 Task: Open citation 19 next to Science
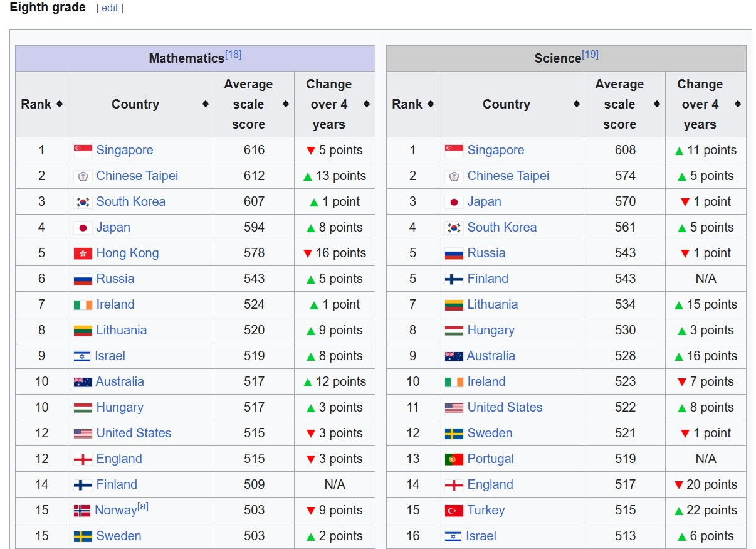pyautogui.click(x=590, y=55)
